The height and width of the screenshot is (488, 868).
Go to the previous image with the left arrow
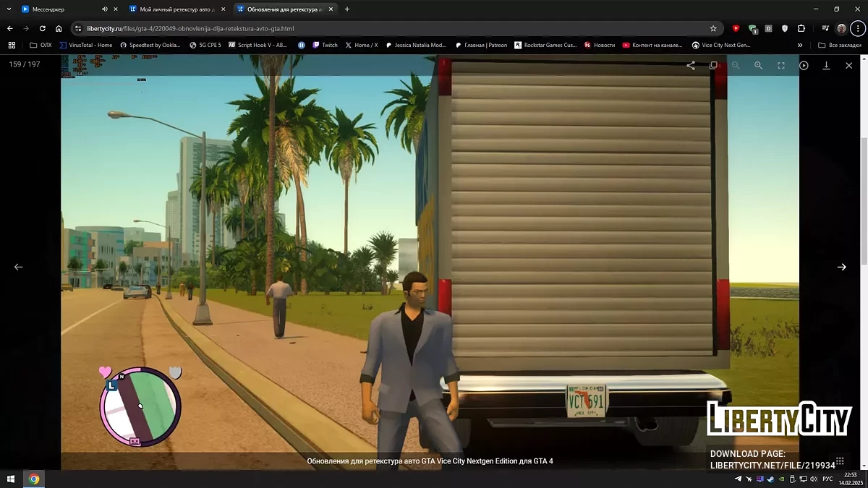point(19,267)
